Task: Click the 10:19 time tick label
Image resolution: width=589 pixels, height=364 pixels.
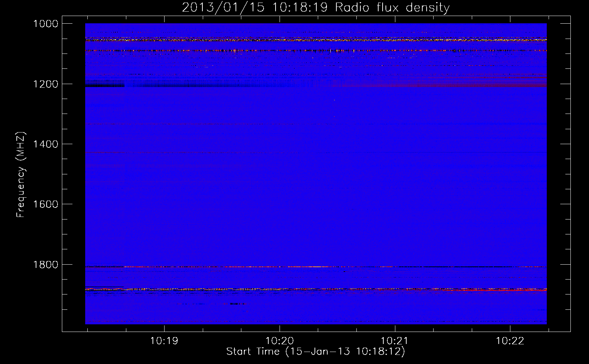Action: click(x=164, y=341)
